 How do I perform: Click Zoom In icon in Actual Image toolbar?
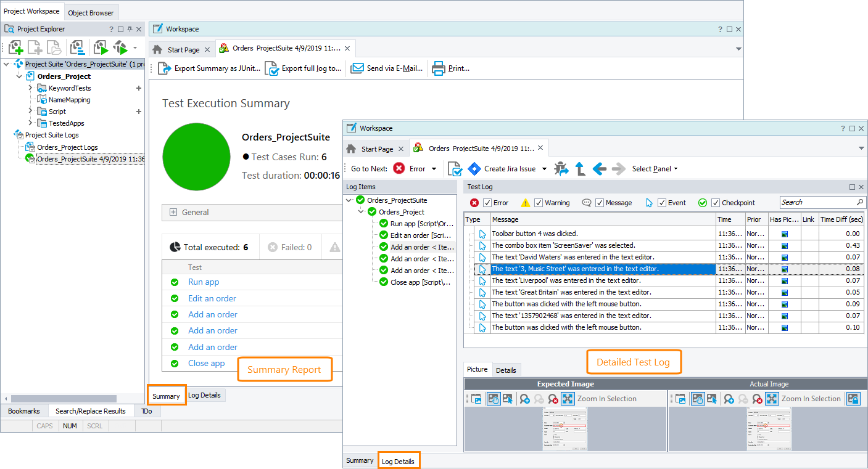[x=729, y=399]
